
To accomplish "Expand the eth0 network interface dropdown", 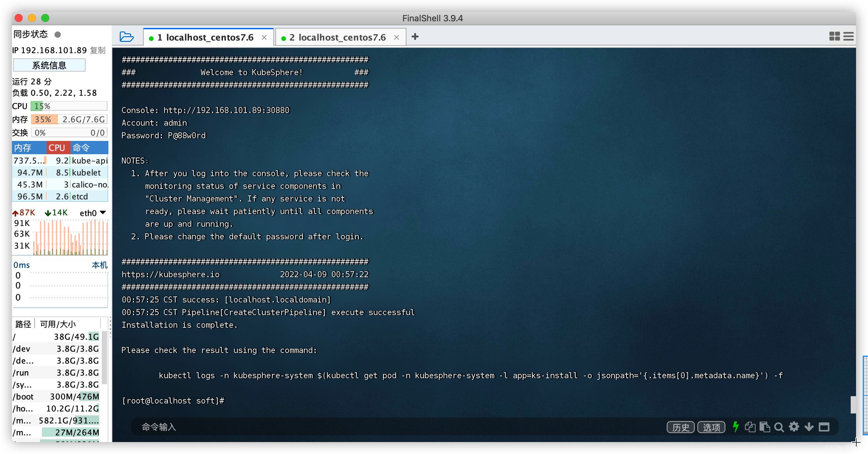I will click(x=103, y=212).
